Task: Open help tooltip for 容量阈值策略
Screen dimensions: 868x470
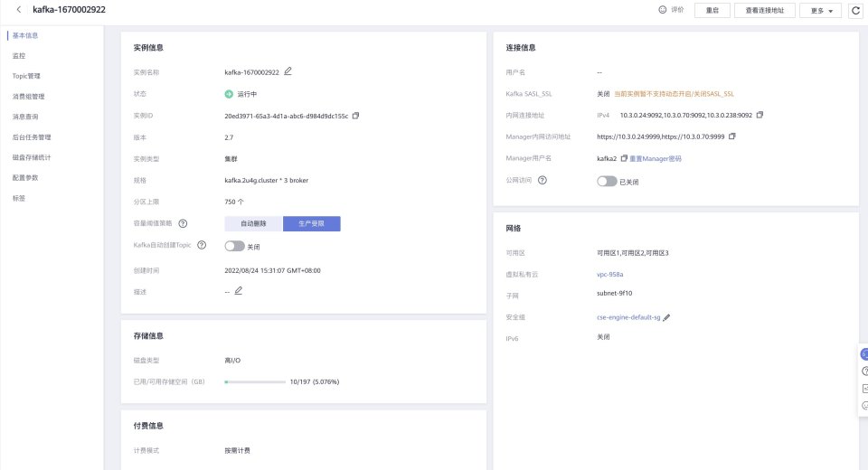Action: (183, 223)
